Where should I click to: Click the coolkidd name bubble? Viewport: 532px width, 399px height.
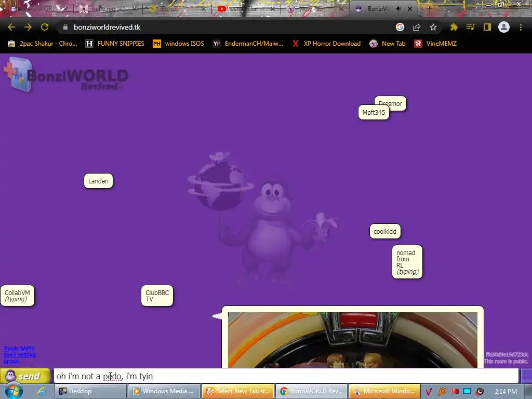click(385, 231)
